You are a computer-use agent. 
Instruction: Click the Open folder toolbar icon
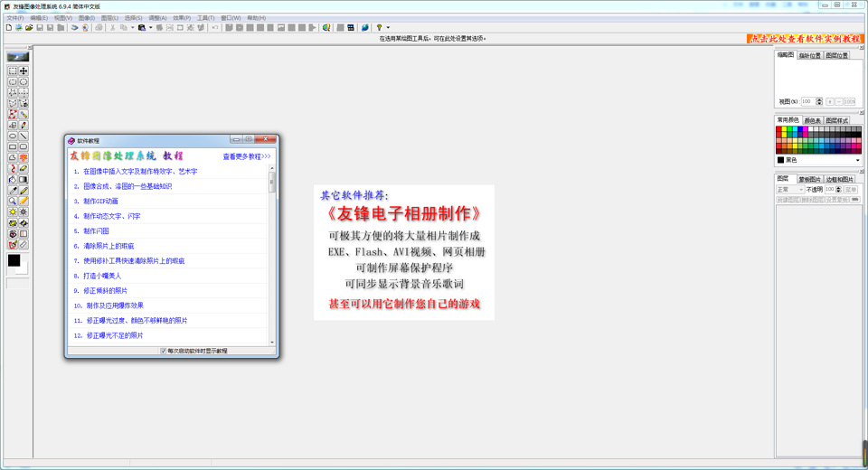(29, 27)
